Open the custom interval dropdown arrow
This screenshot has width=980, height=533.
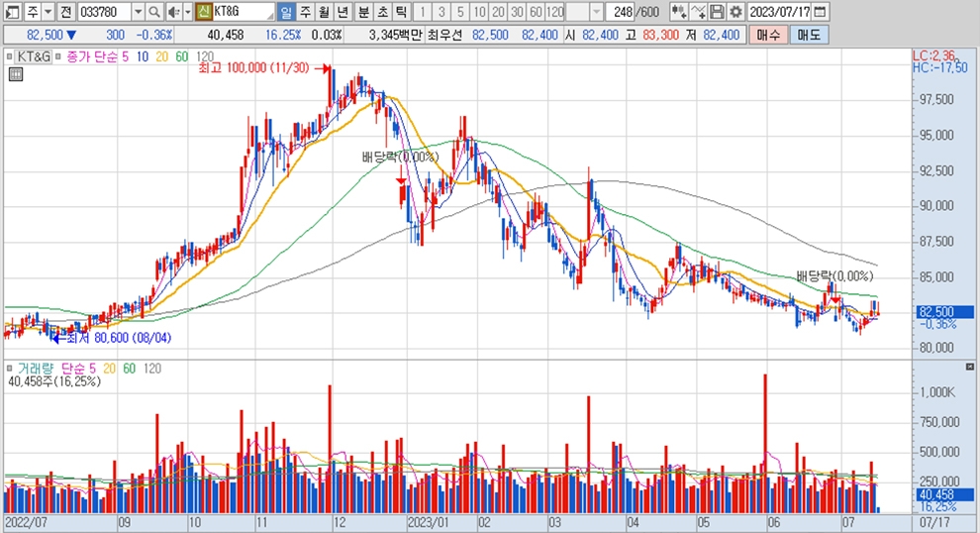click(596, 11)
